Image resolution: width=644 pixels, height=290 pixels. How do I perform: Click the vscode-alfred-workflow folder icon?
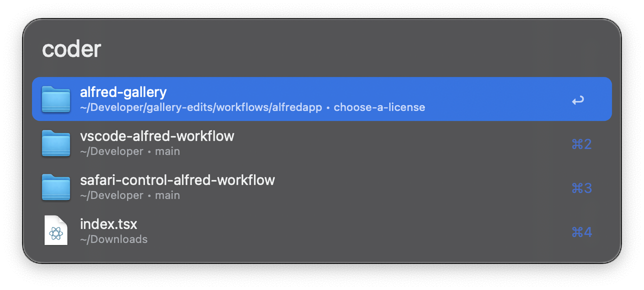pos(56,143)
